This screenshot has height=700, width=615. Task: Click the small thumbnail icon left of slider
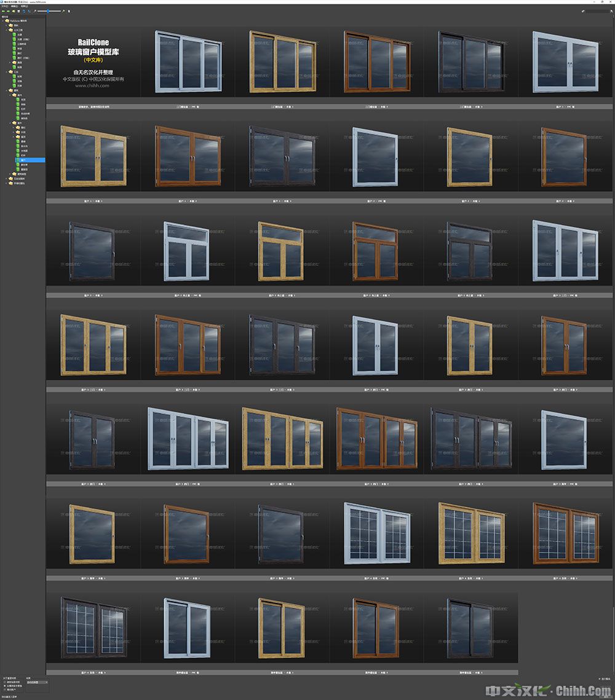click(x=35, y=11)
